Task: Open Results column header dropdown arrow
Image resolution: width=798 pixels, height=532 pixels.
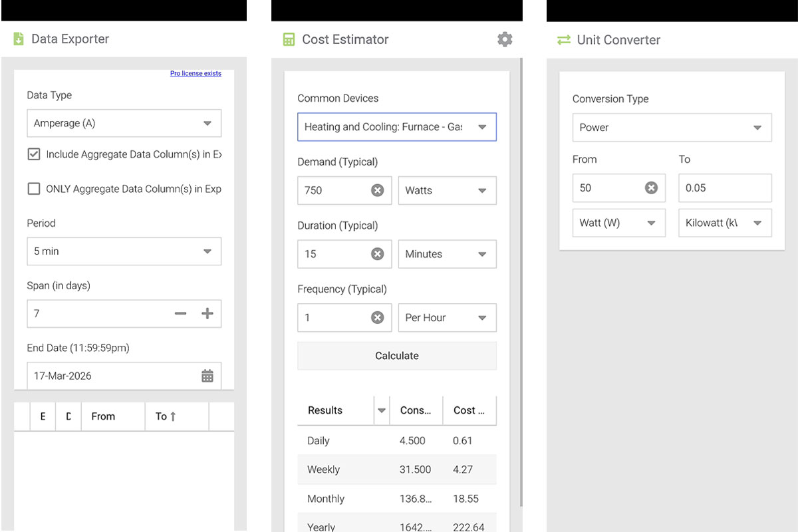Action: pyautogui.click(x=382, y=410)
